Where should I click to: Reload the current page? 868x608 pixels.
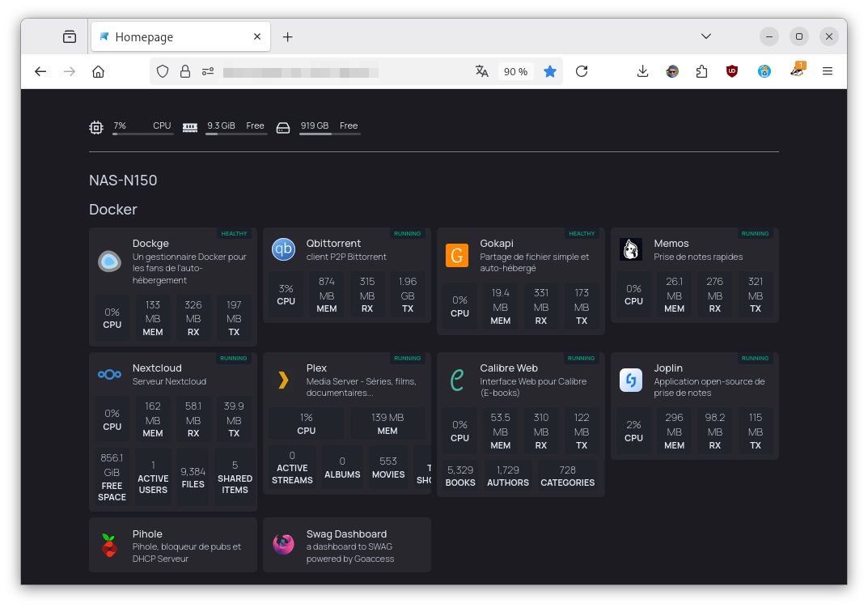pos(582,71)
